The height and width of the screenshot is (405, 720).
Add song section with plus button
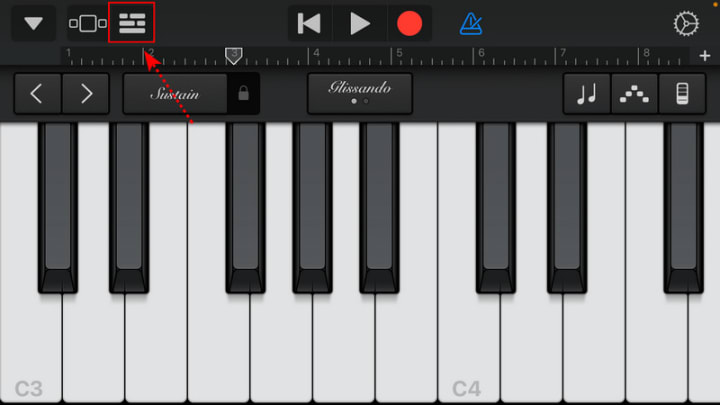pos(705,56)
